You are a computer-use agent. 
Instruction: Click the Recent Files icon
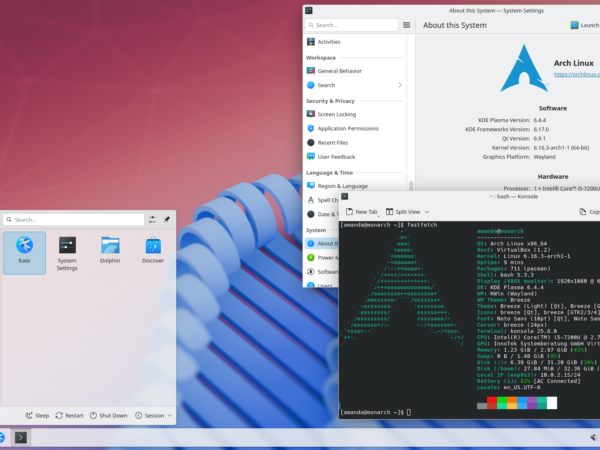coord(311,142)
